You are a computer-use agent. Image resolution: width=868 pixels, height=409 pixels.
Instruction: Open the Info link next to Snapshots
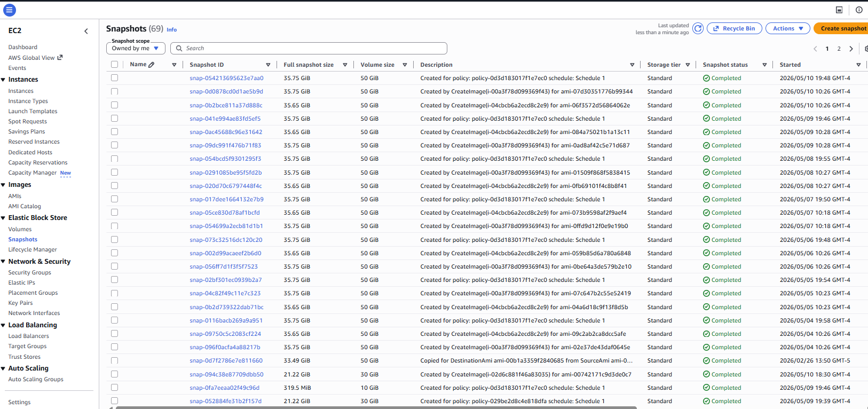(x=172, y=30)
